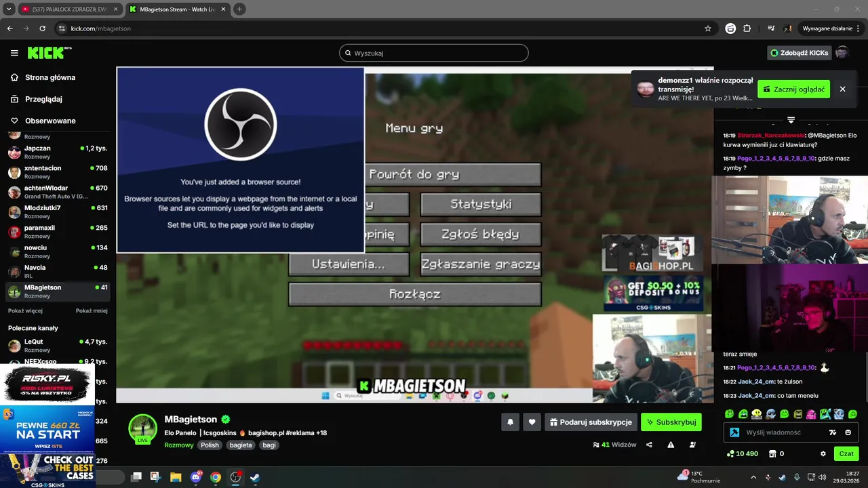Click the yellow emote in quick row
868x488 pixels.
pos(757,414)
